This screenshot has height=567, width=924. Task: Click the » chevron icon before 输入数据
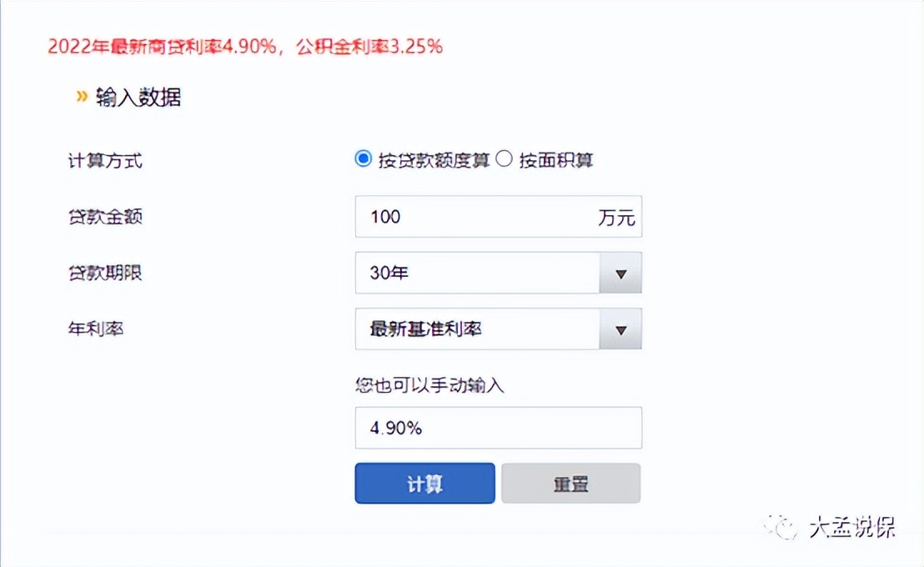click(82, 96)
